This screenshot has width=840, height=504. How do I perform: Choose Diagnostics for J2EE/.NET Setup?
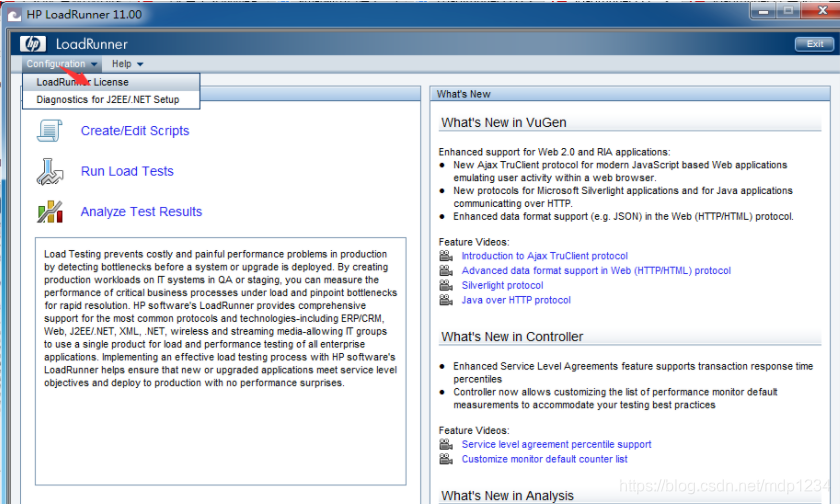click(111, 100)
